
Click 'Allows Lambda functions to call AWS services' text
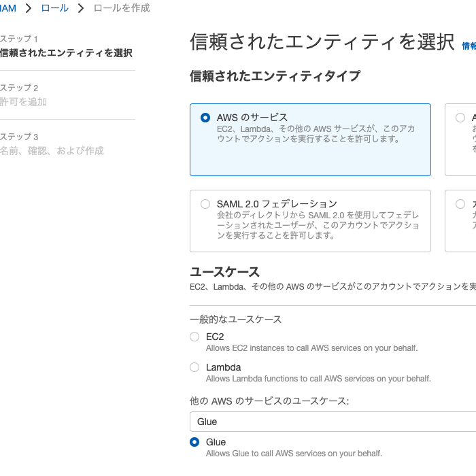tap(318, 379)
